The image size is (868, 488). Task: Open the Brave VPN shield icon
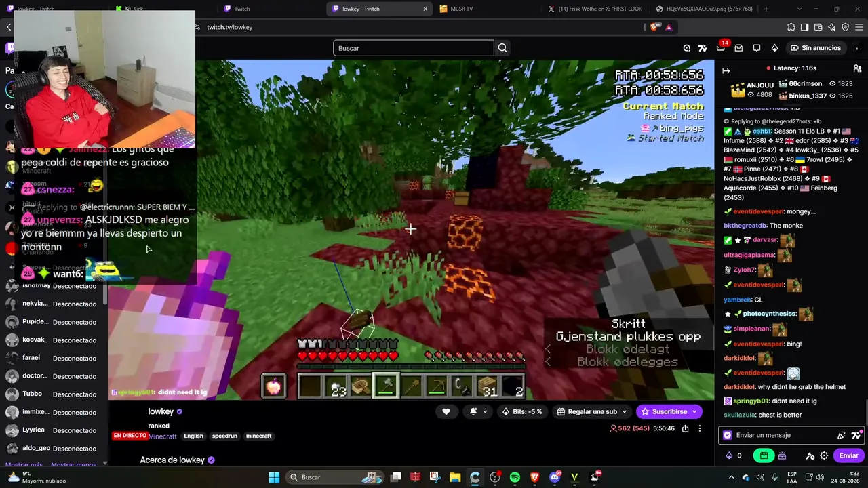coord(846,27)
